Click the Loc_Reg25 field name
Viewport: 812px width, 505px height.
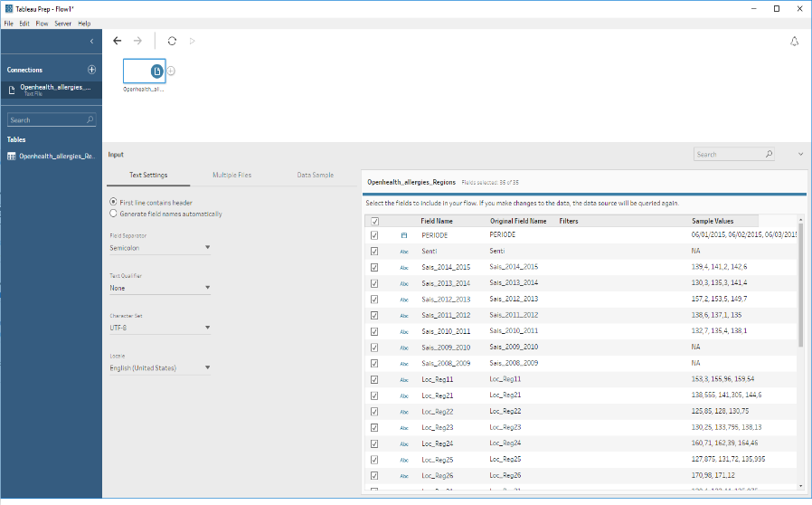(x=438, y=460)
